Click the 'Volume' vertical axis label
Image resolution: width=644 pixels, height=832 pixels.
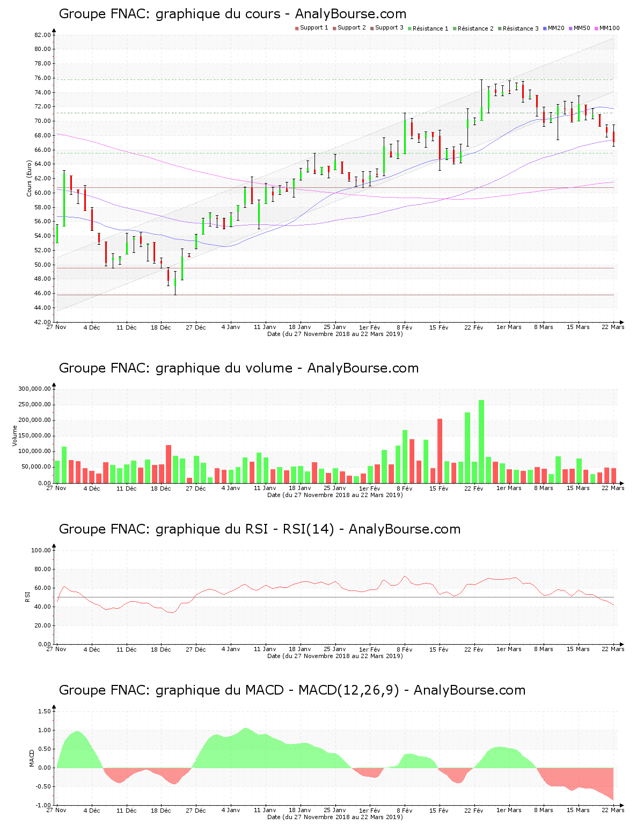[x=14, y=435]
